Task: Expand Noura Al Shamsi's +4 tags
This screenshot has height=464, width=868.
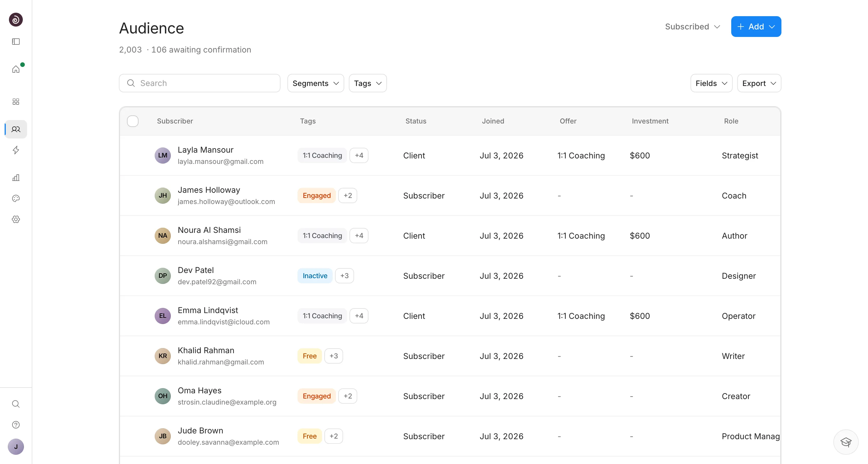Action: [x=359, y=235]
